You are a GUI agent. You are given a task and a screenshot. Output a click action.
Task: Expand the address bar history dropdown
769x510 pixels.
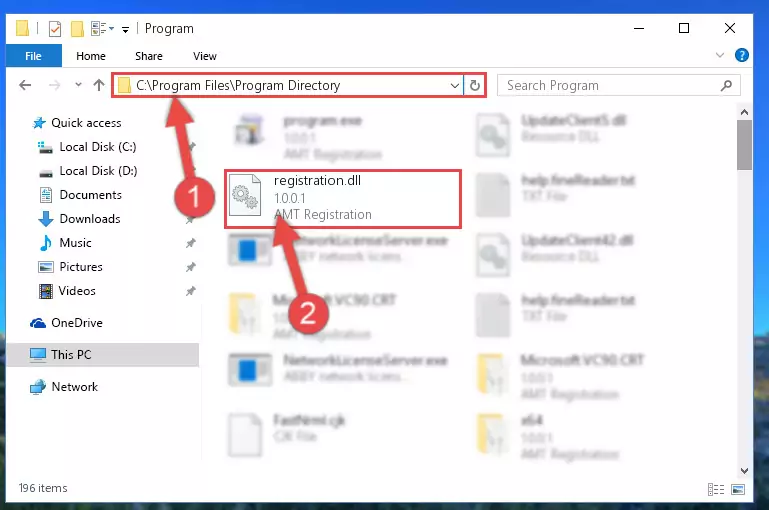coord(455,86)
